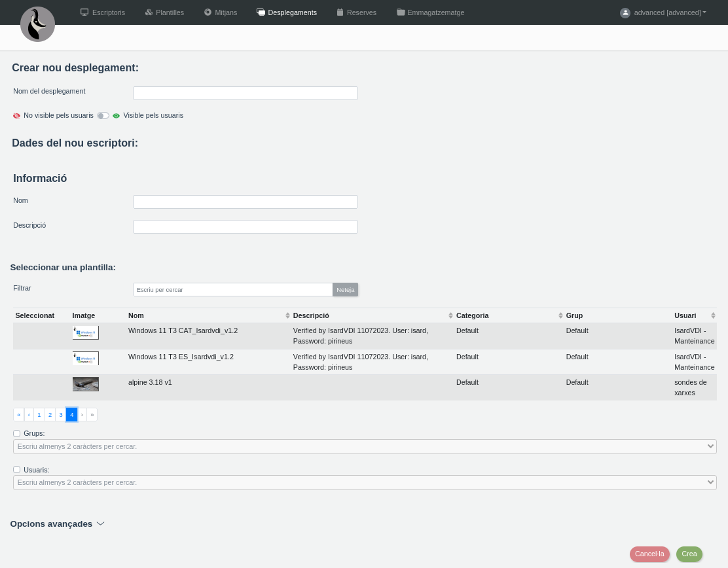
Task: Go to last page of templates
Action: tap(92, 415)
